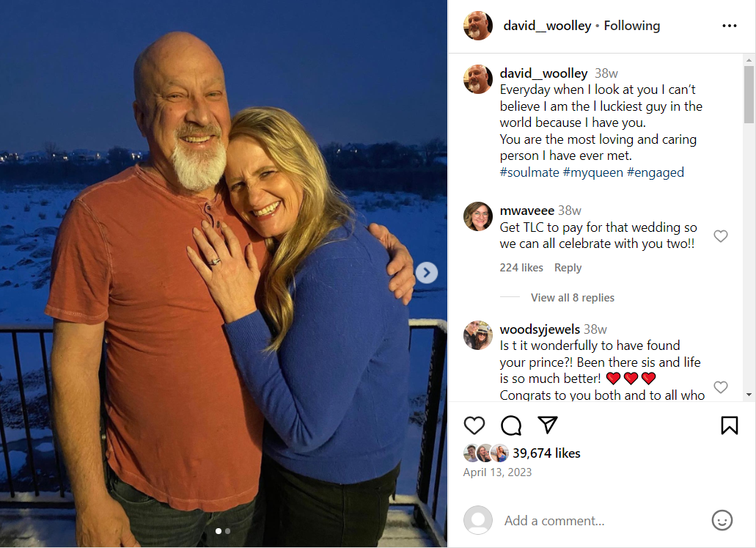The width and height of the screenshot is (756, 548).
Task: Open the #engaged hashtag
Action: click(x=655, y=172)
